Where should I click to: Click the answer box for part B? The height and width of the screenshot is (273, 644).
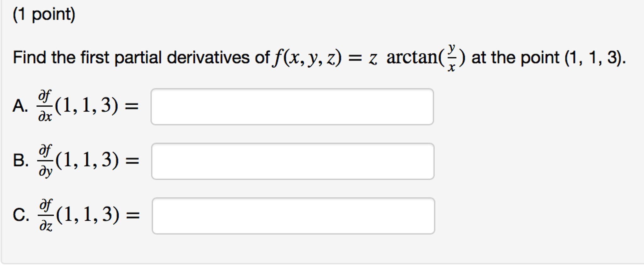[293, 161]
